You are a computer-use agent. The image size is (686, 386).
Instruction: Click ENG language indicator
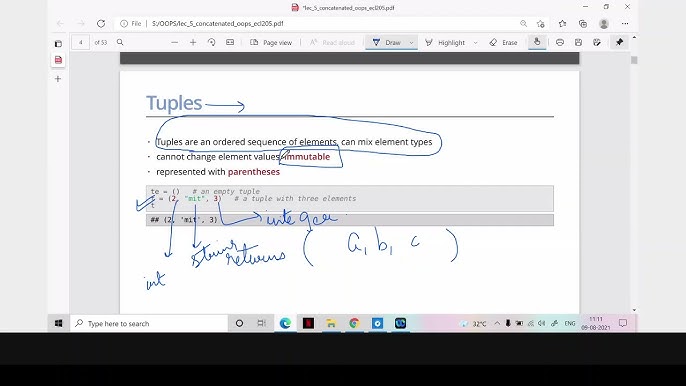click(570, 323)
